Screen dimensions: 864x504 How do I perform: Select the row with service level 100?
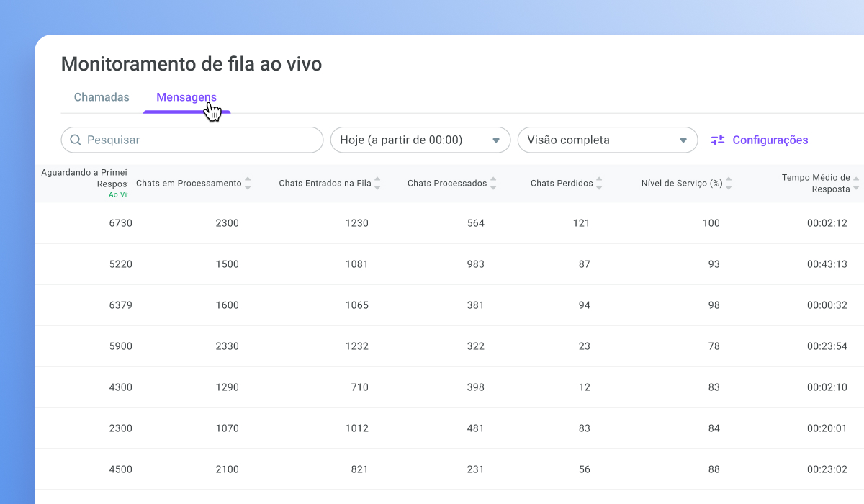click(449, 223)
